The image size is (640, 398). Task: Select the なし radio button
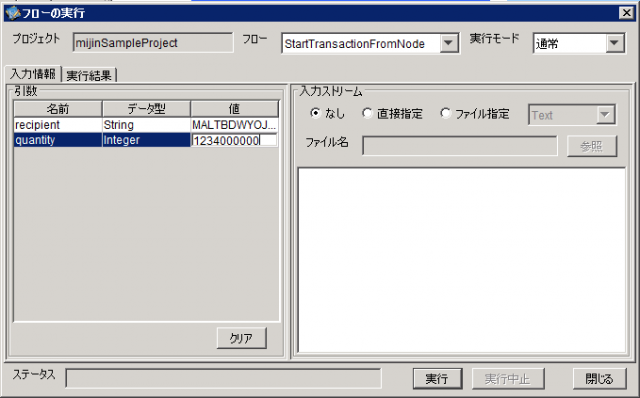point(315,113)
